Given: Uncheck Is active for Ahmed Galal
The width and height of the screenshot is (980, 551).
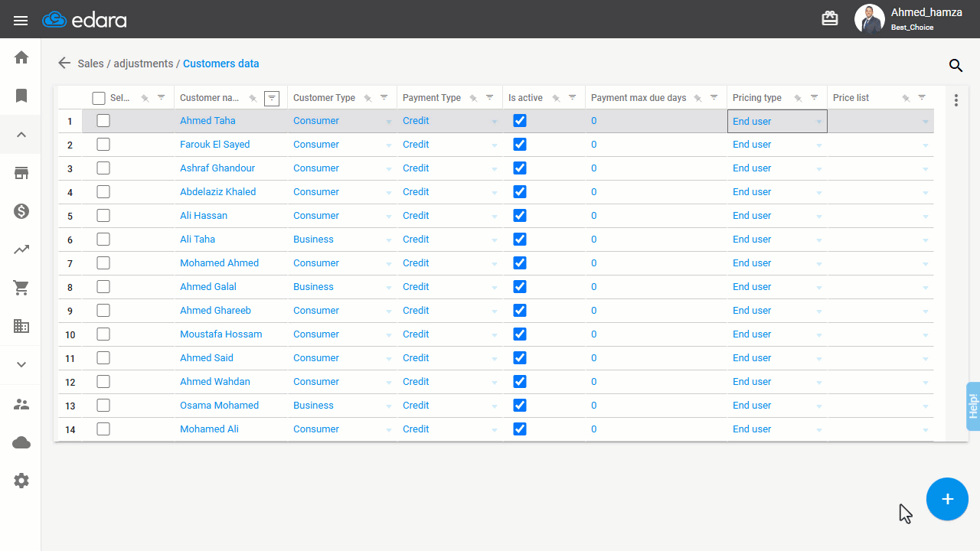Looking at the screenshot, I should tap(520, 286).
